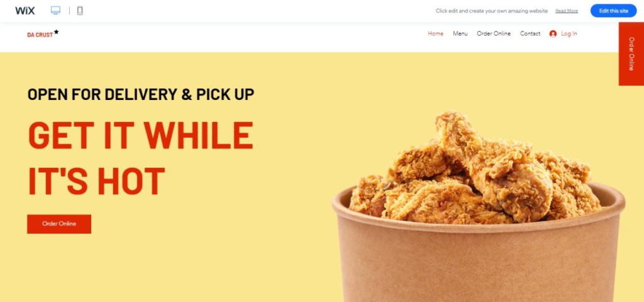The width and height of the screenshot is (644, 302).
Task: Click the fried chicken bucket image
Action: click(479, 206)
